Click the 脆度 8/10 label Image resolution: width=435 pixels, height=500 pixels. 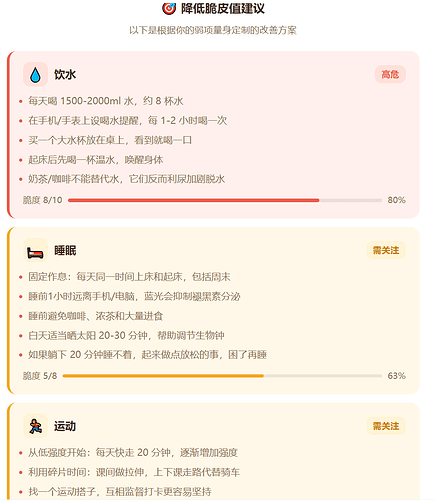point(42,200)
